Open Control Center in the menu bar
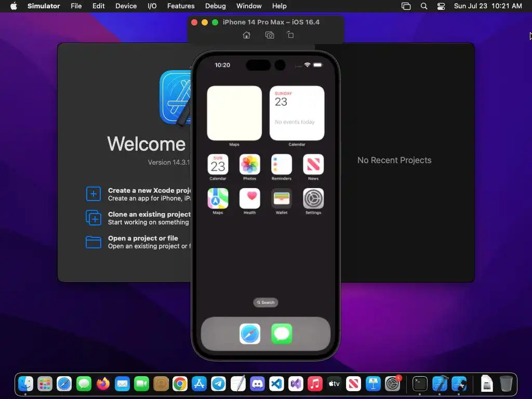The width and height of the screenshot is (532, 399). coord(441,6)
